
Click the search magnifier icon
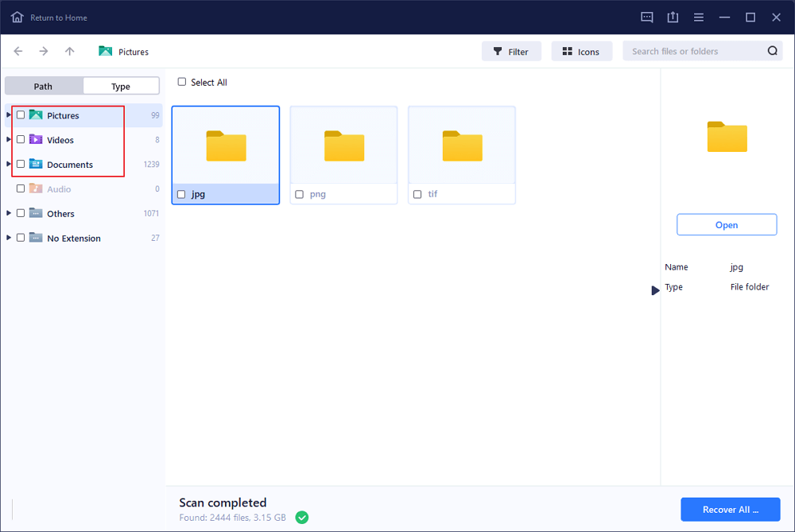[772, 52]
